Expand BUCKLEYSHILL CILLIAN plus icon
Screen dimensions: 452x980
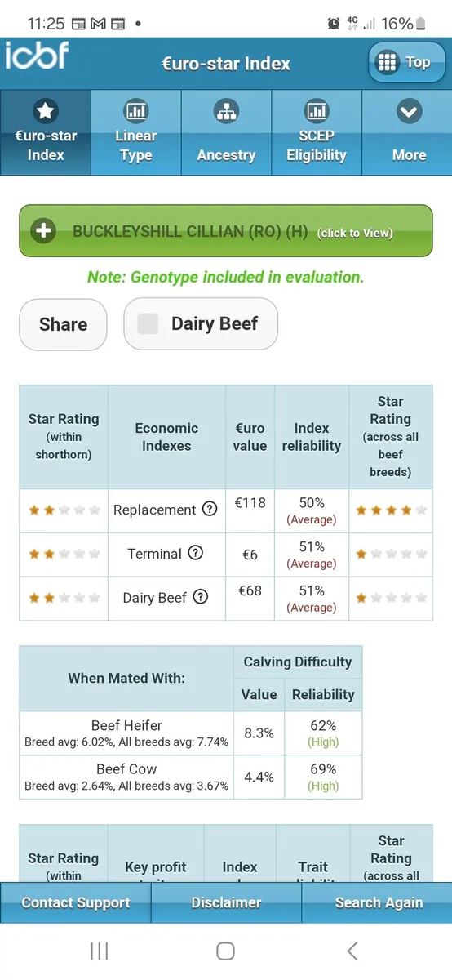44,232
